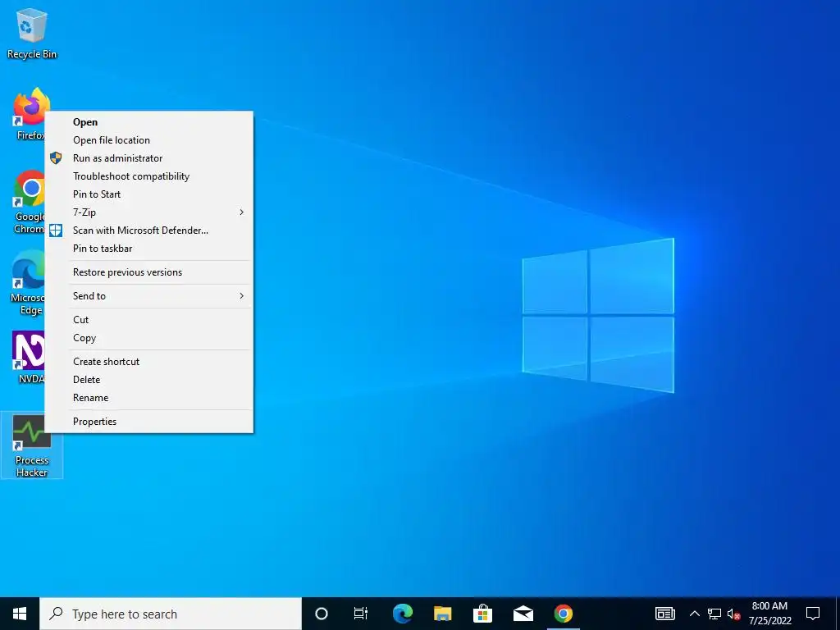Screen dimensions: 840x630
Task: Choose Create shortcut
Action: pyautogui.click(x=149, y=362)
